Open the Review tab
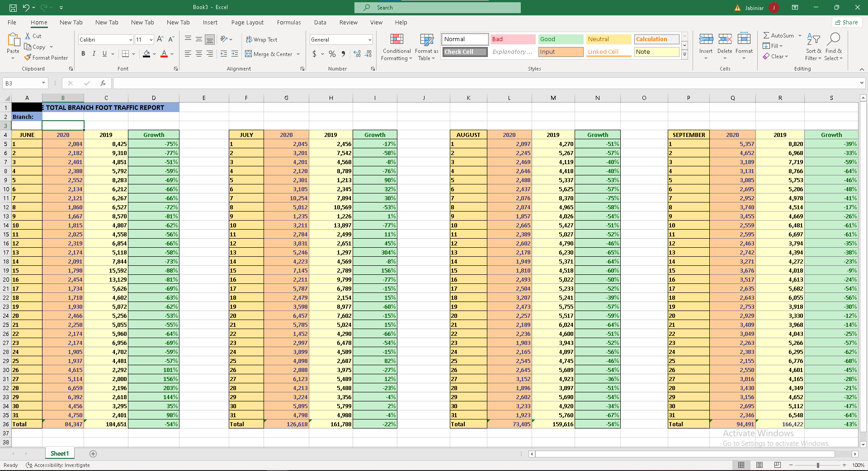868x471 pixels. click(348, 22)
